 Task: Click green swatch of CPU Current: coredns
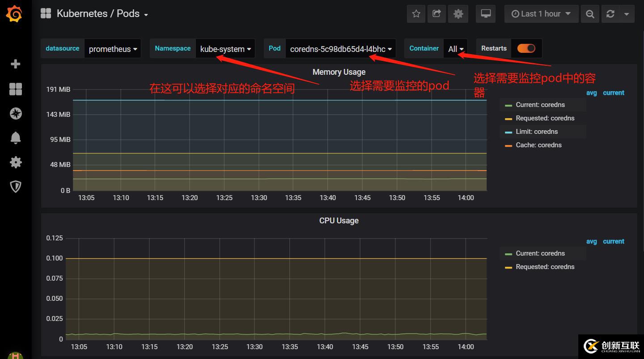pyautogui.click(x=508, y=254)
